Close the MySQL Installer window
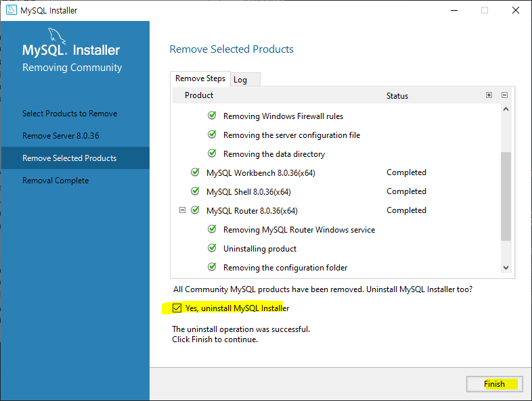This screenshot has height=401, width=532. pos(515,11)
